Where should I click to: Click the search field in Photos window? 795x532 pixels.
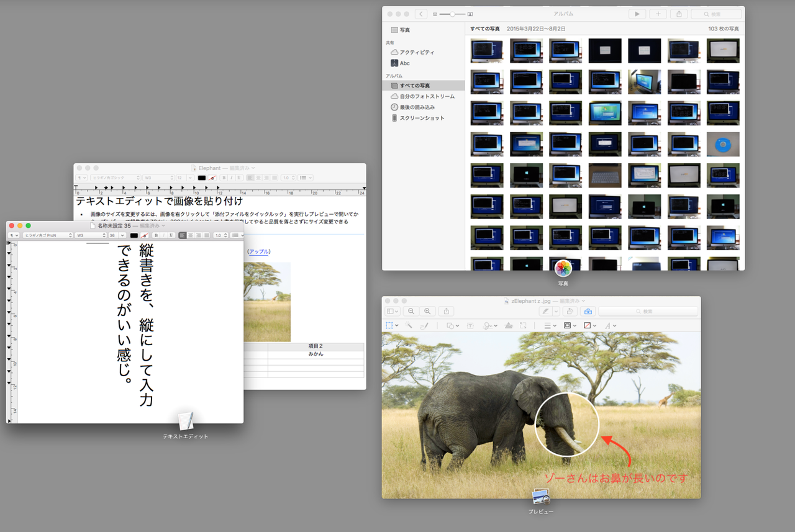(716, 14)
